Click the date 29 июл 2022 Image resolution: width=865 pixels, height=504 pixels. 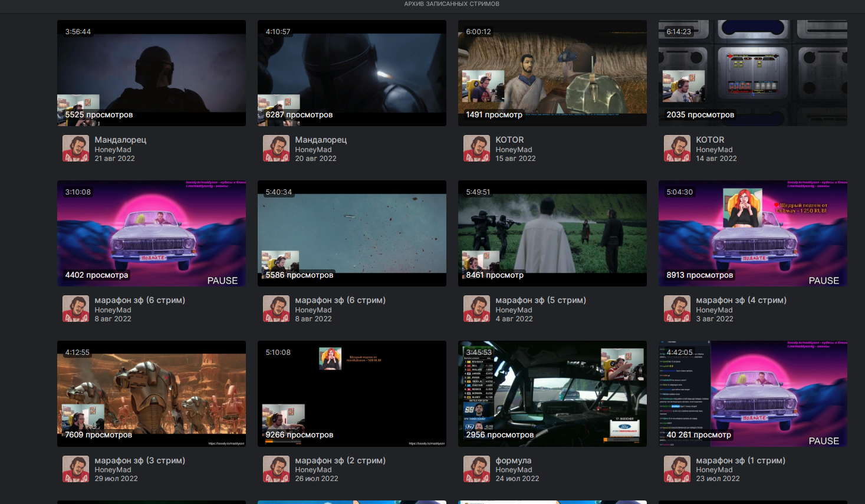click(x=116, y=479)
